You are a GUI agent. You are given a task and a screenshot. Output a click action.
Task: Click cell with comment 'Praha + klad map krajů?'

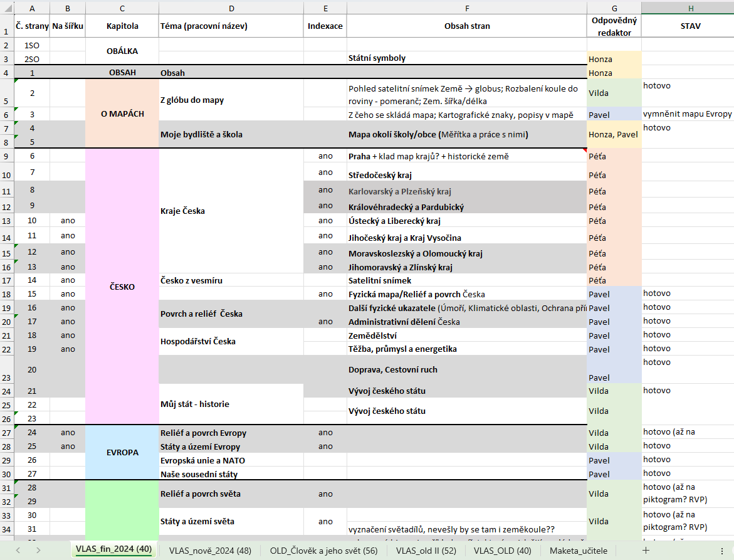click(x=467, y=156)
